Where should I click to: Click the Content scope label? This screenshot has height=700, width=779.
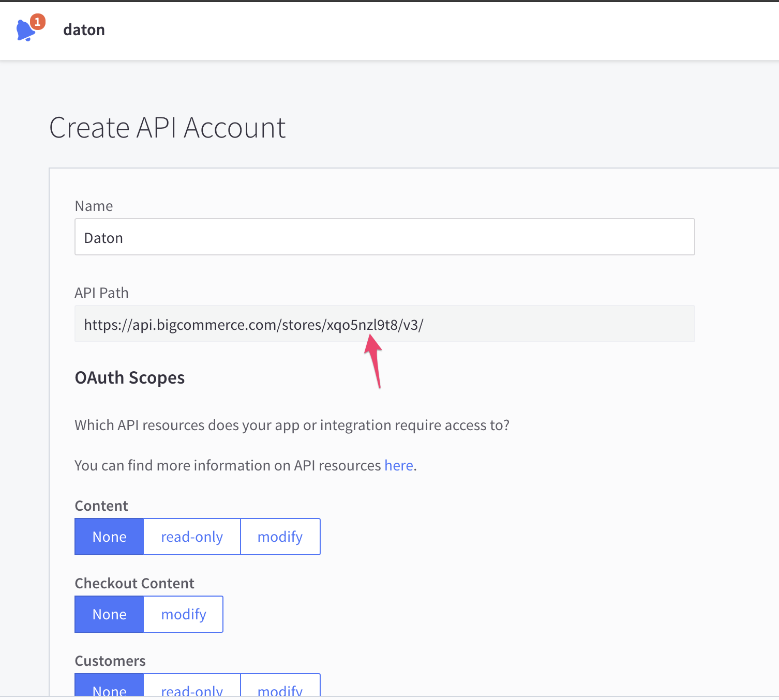point(101,506)
